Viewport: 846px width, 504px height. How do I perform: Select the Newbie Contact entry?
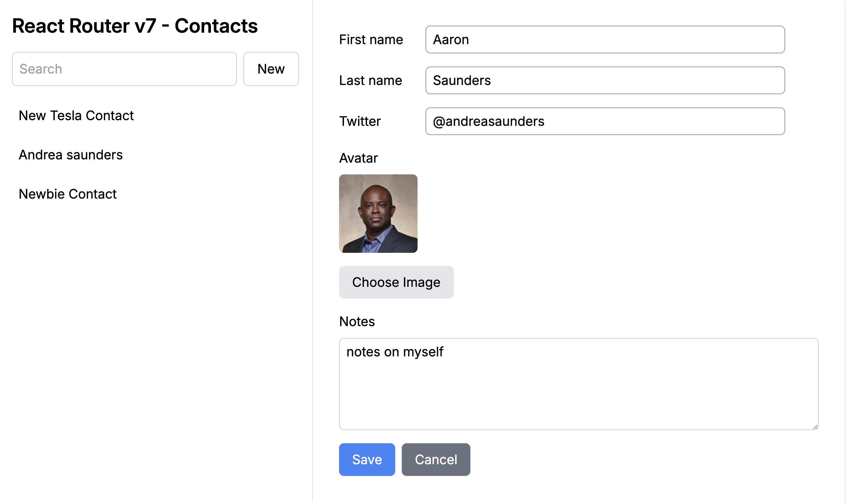click(68, 194)
